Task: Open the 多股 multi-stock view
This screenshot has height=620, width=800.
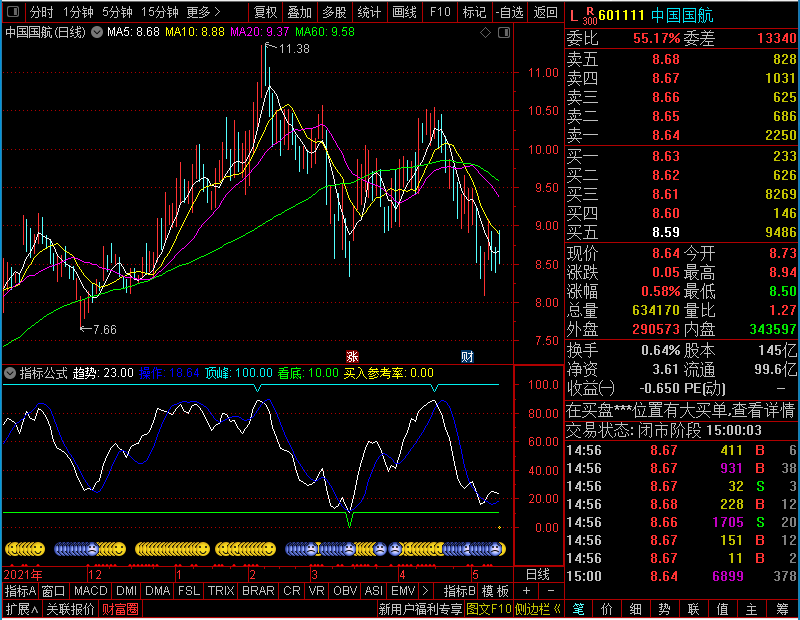Action: (x=334, y=12)
